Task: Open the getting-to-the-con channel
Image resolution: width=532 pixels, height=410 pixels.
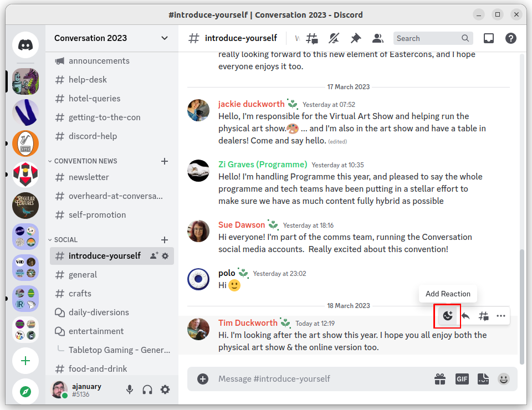Action: click(111, 117)
